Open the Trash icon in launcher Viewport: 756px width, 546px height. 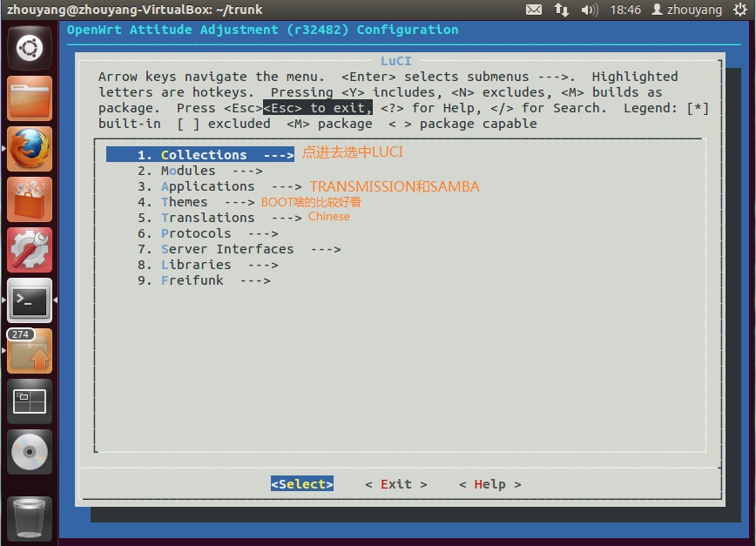30,518
